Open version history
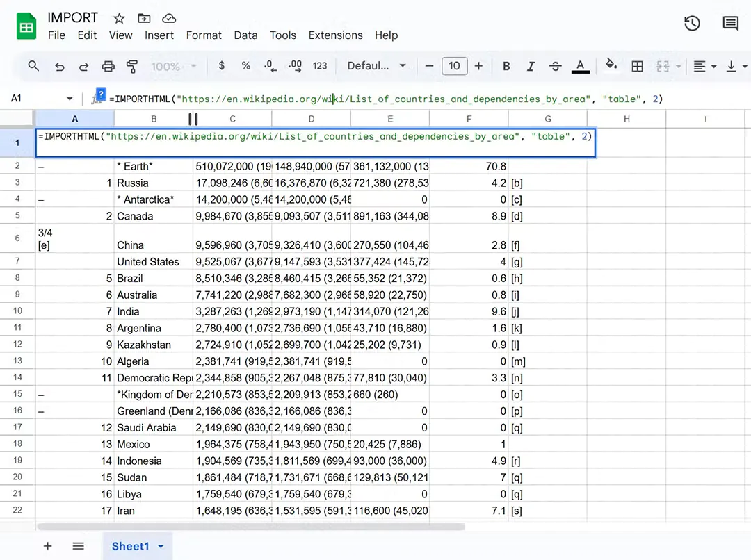 692,23
